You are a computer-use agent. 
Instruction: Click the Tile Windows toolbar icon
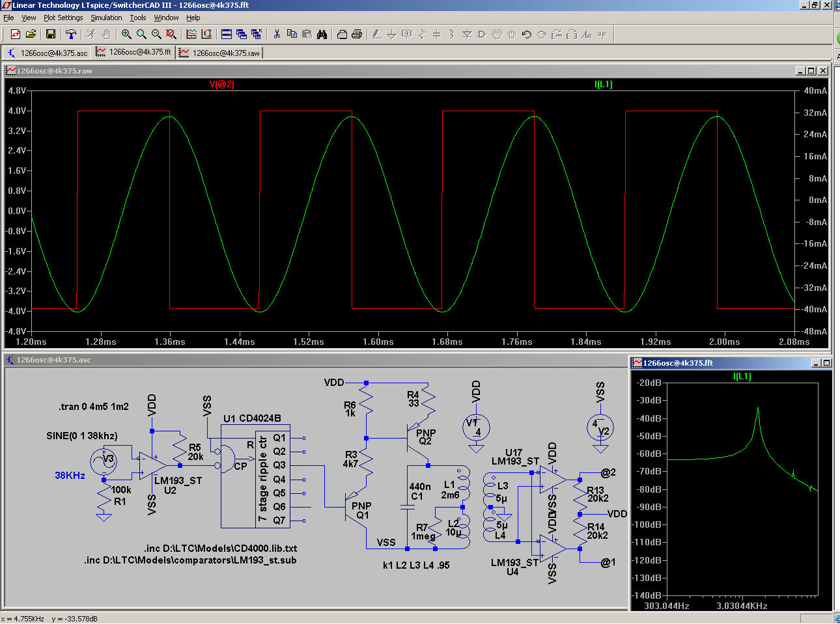click(x=227, y=34)
